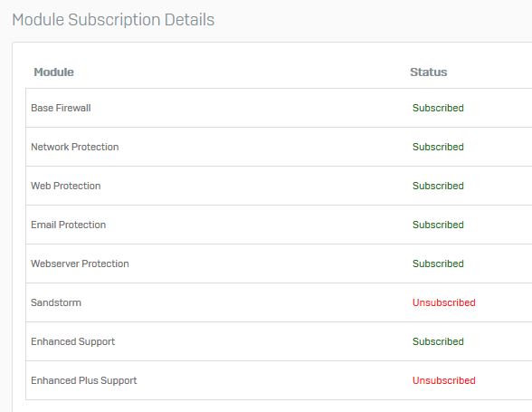The image size is (532, 412).
Task: Select the Web Protection module name
Action: point(65,186)
